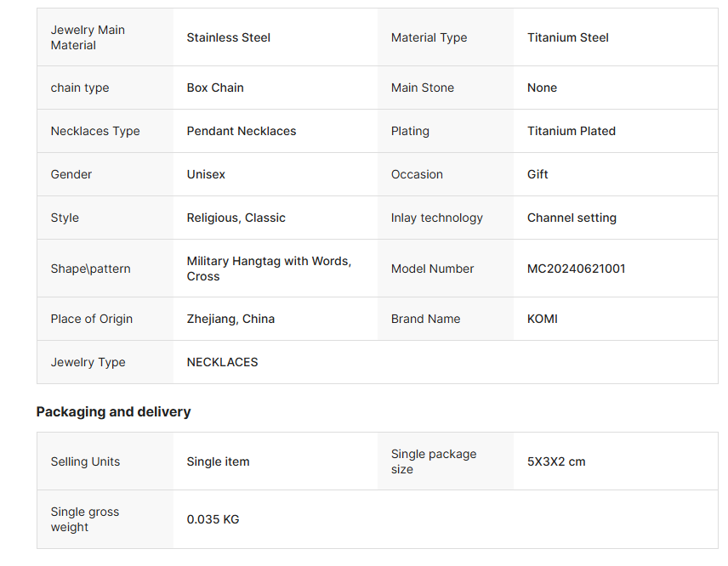Image resolution: width=728 pixels, height=566 pixels.
Task: Click the Inlay technology label
Action: click(436, 218)
